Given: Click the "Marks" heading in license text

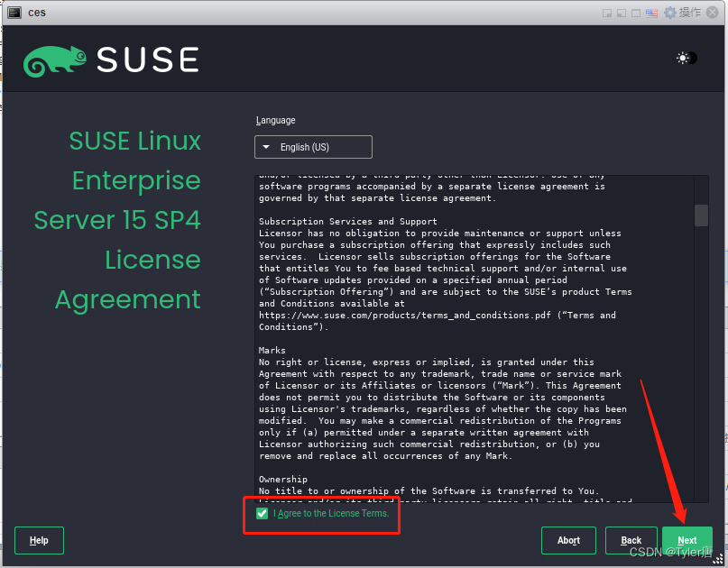Looking at the screenshot, I should pyautogui.click(x=272, y=351).
